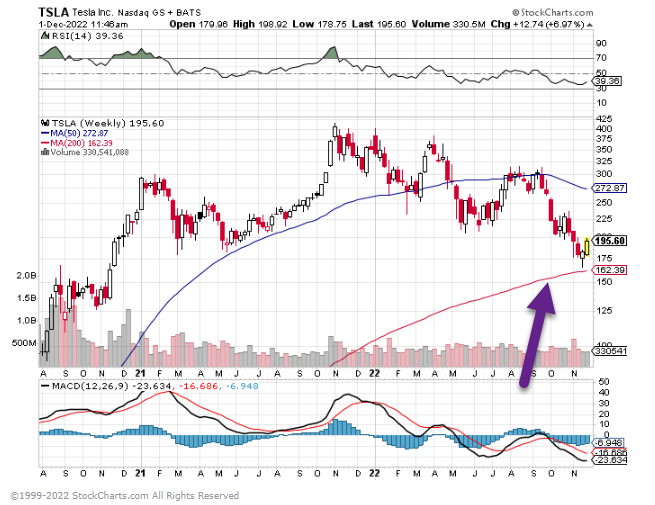Click the green RSI icon beside RSI(14)

45,36
